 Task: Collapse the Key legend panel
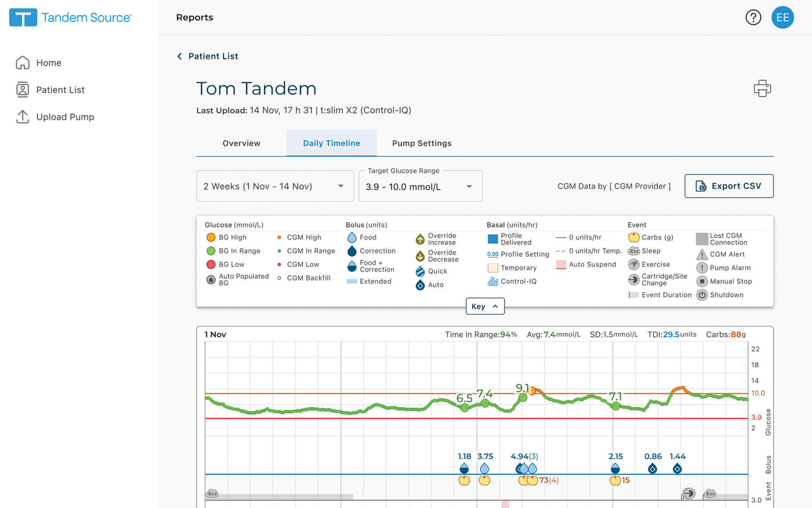point(485,306)
